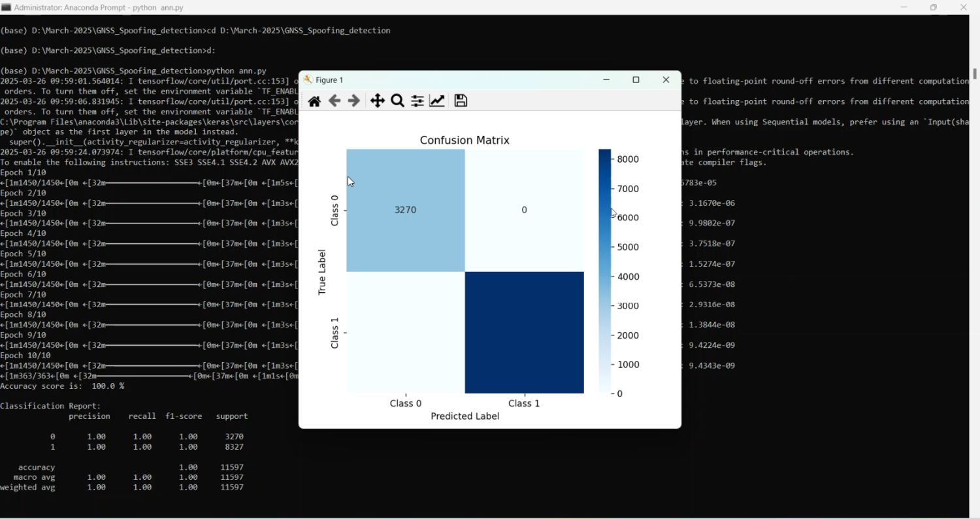Minimize the Figure 1 window

[606, 79]
